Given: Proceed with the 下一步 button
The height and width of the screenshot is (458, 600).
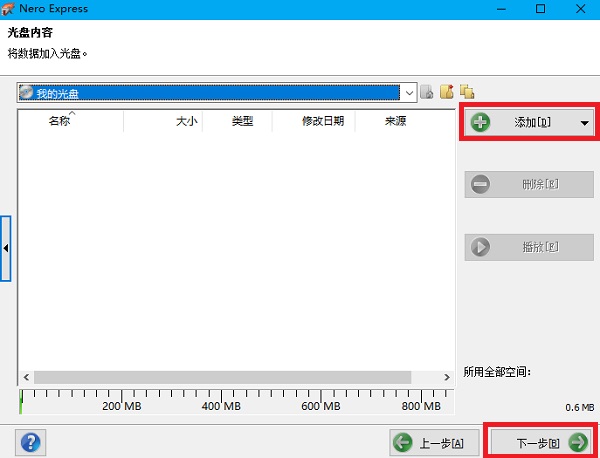Looking at the screenshot, I should [540, 441].
